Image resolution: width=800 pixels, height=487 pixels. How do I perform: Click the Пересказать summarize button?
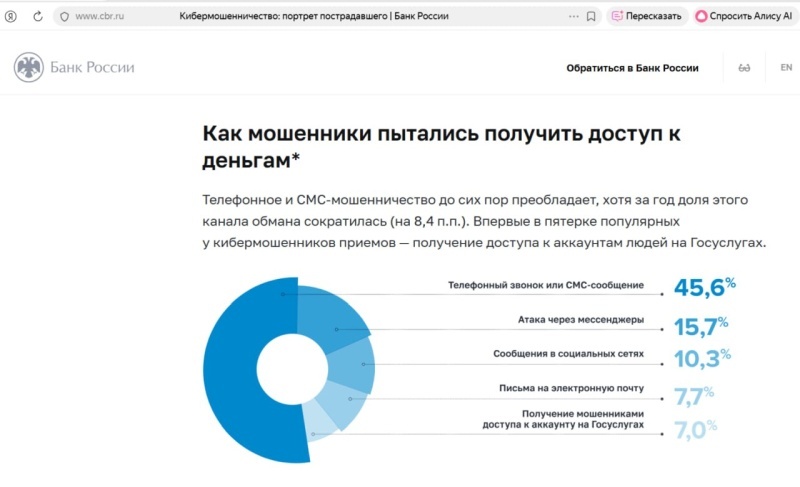click(x=646, y=16)
